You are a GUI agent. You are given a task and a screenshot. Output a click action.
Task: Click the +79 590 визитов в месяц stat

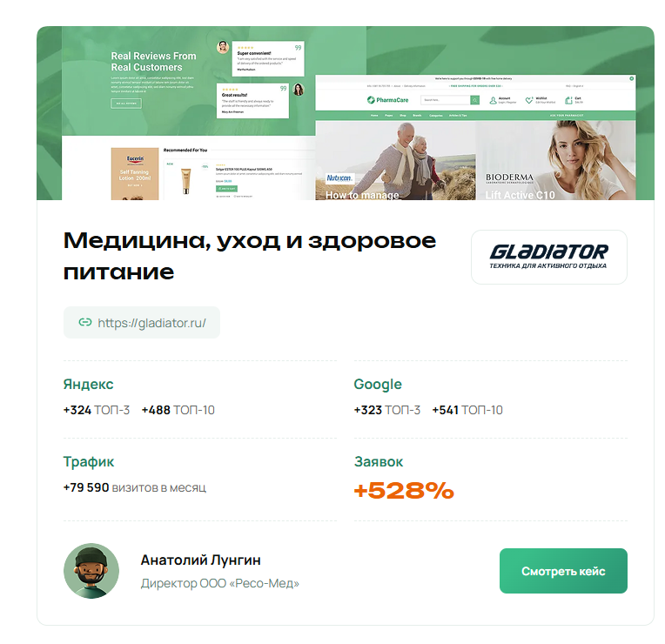coord(135,487)
